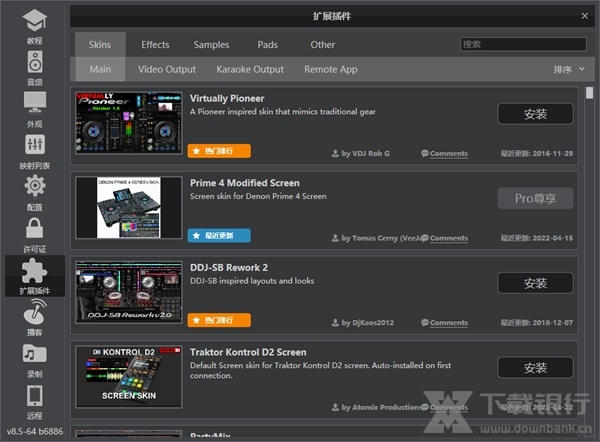Click comments bubble icon for DDJ-SB Rework 2

click(x=425, y=323)
